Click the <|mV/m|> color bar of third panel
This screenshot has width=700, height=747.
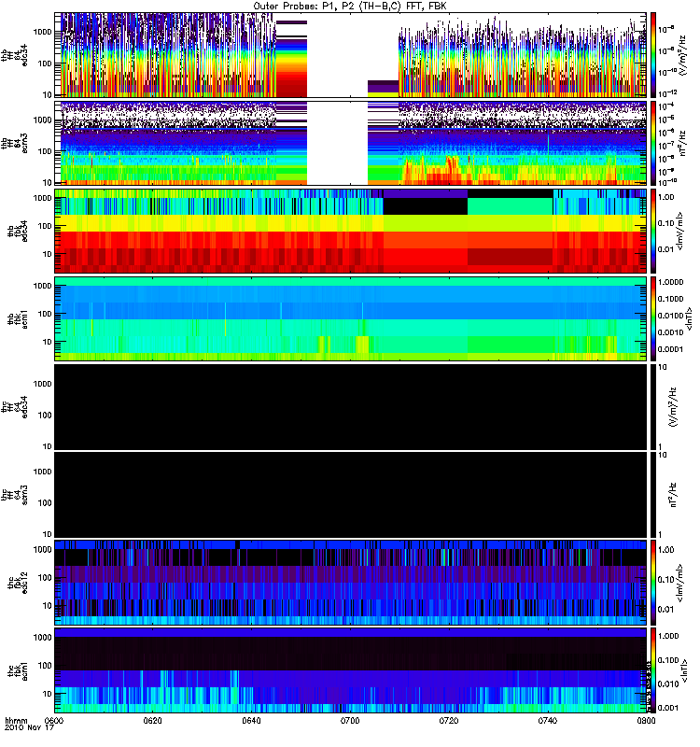click(x=653, y=231)
